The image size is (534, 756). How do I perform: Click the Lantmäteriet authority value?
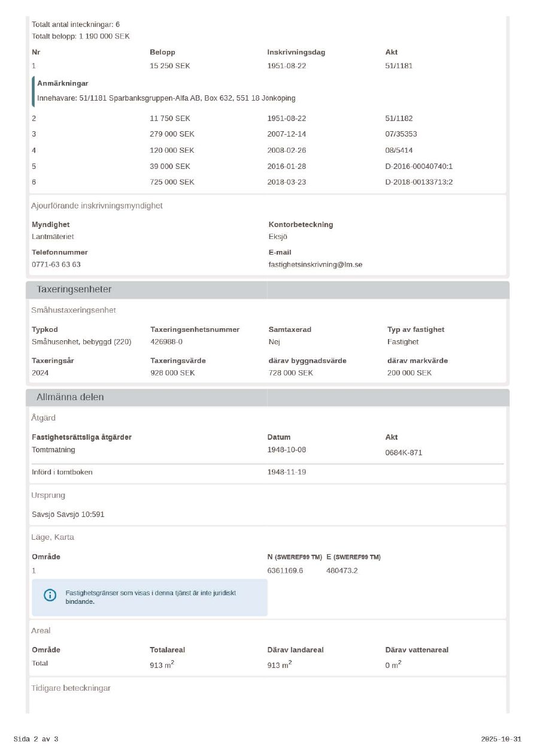pos(53,237)
